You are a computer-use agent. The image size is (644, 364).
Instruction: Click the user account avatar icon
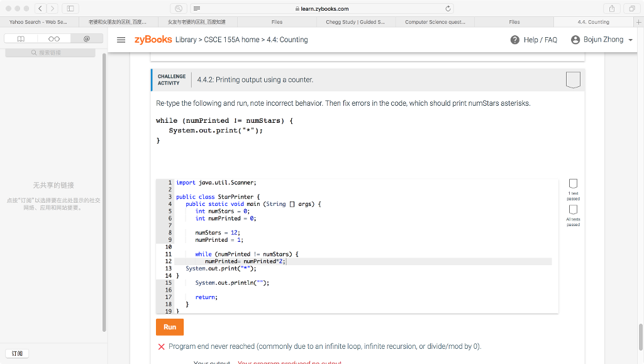(x=575, y=40)
